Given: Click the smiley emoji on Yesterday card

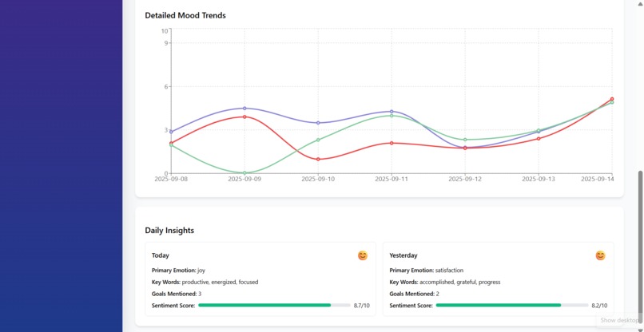Looking at the screenshot, I should [600, 255].
